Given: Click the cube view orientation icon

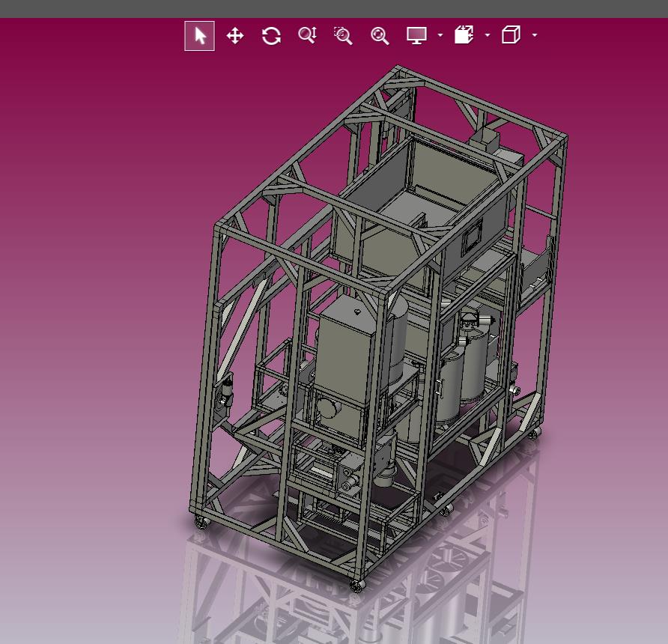Looking at the screenshot, I should pos(511,35).
